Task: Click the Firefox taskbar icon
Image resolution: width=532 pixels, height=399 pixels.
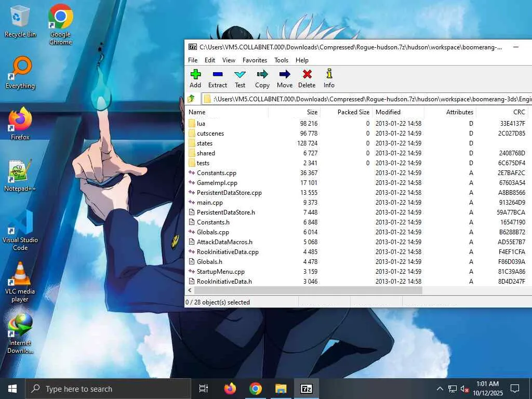Action: click(x=230, y=389)
